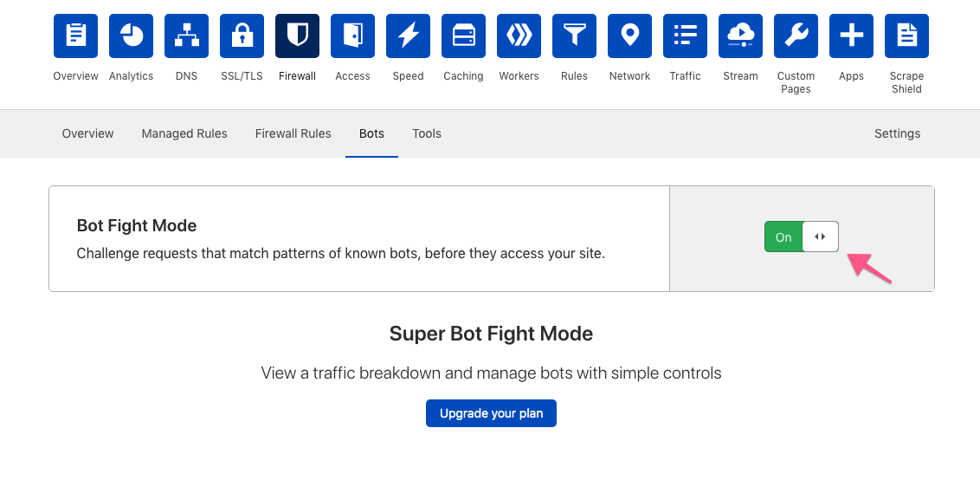Open the Scrape Shield document icon
Image resolution: width=980 pixels, height=480 pixels.
point(907,36)
